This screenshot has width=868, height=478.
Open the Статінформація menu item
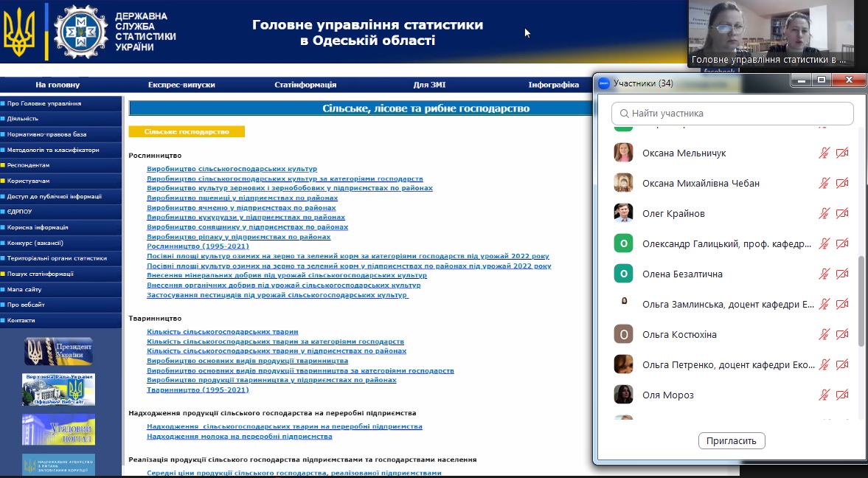click(x=305, y=85)
